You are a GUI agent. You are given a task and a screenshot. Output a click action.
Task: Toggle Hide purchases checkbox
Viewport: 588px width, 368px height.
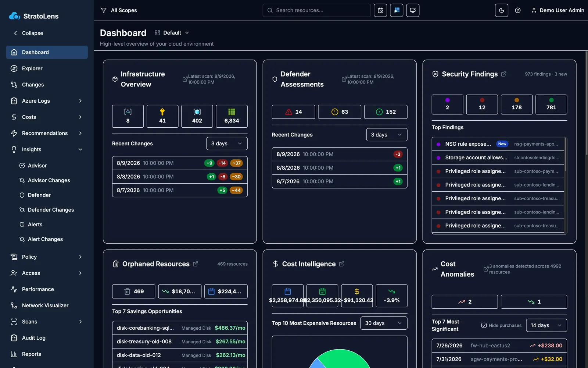pyautogui.click(x=484, y=325)
